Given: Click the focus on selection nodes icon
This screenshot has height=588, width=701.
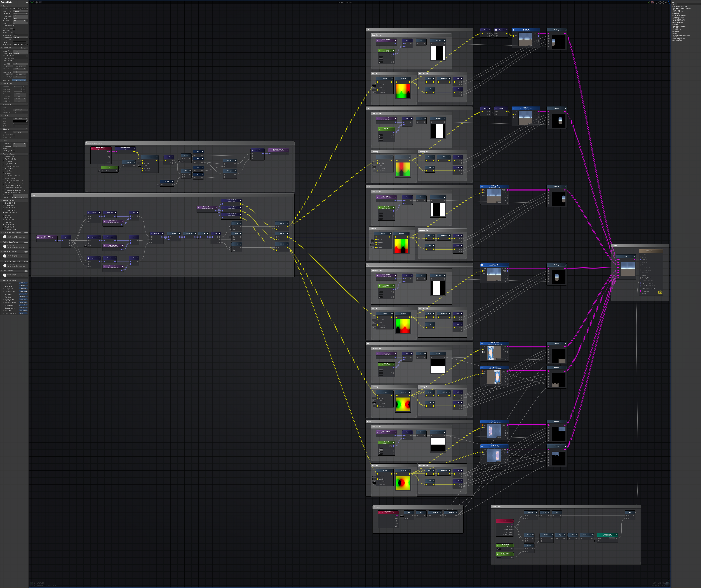Looking at the screenshot, I should tap(658, 2).
